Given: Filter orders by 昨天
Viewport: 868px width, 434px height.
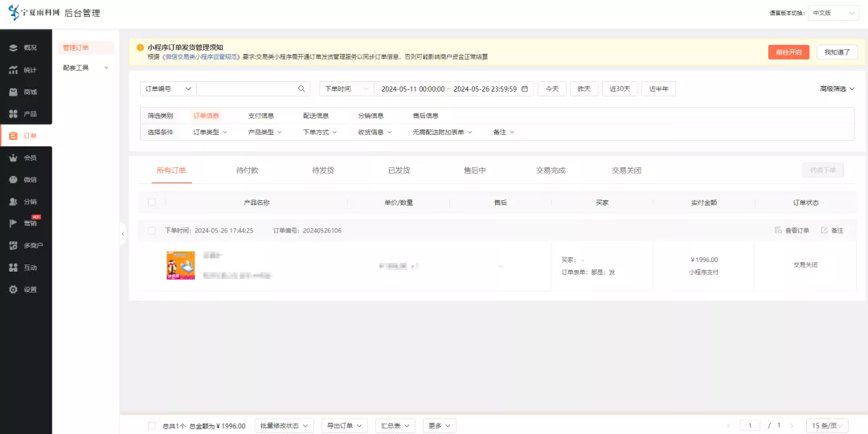Looking at the screenshot, I should tap(584, 88).
